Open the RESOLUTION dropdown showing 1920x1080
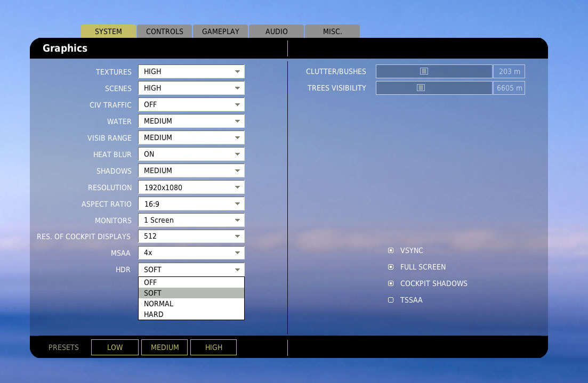The height and width of the screenshot is (383, 588). (x=191, y=188)
